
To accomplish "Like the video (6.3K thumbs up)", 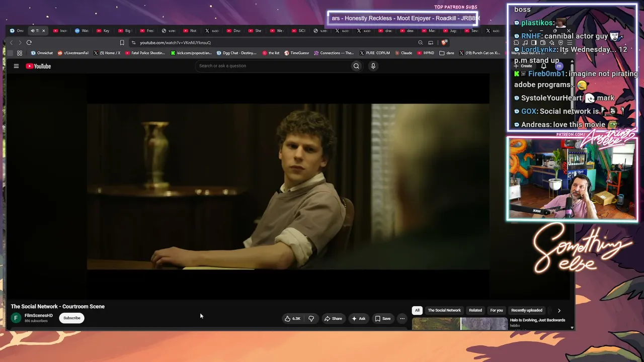I will pyautogui.click(x=293, y=318).
